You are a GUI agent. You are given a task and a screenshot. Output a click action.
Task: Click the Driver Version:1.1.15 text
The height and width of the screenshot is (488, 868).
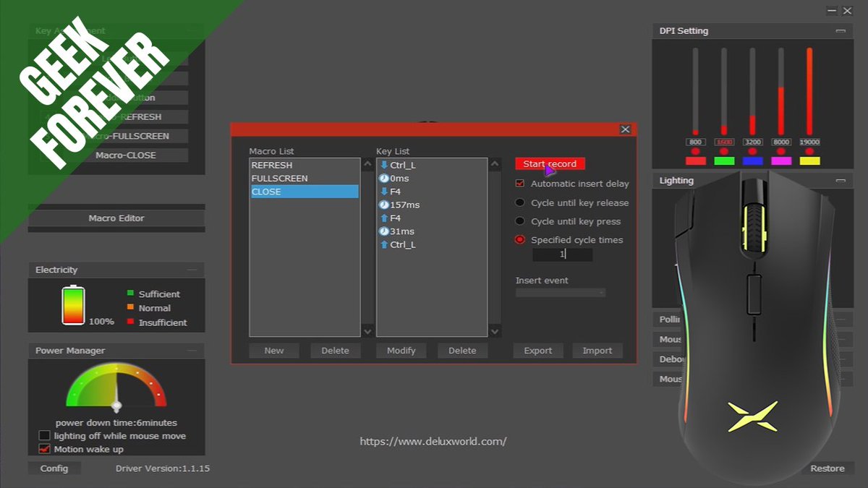[x=163, y=468]
